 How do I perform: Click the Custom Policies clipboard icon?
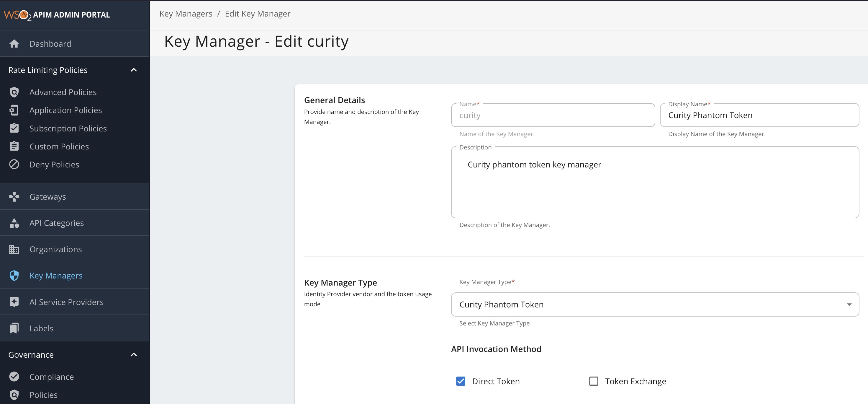(x=14, y=146)
